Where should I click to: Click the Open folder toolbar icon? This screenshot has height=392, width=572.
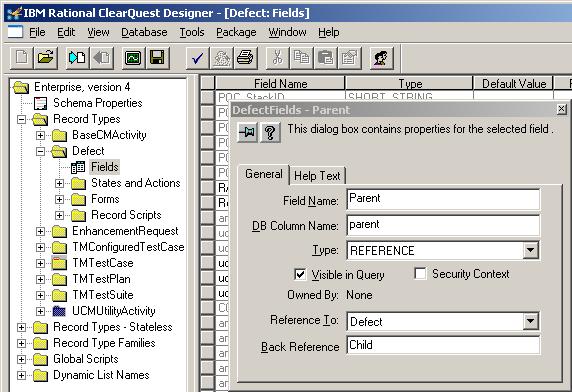coord(45,58)
